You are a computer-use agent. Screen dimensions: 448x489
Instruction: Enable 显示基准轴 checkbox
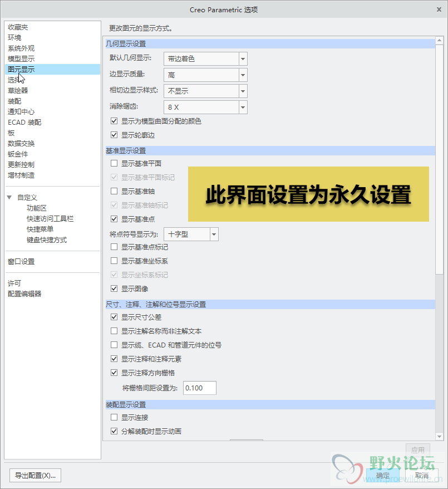point(114,191)
